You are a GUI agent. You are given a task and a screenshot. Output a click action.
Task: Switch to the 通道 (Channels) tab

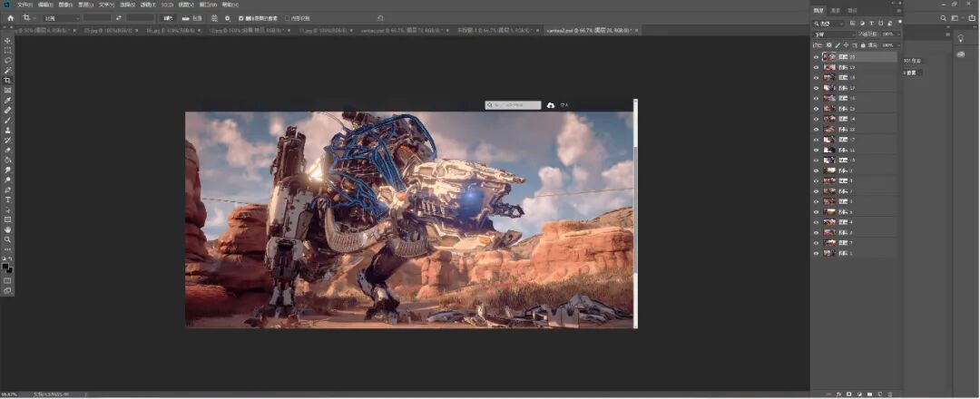click(835, 11)
